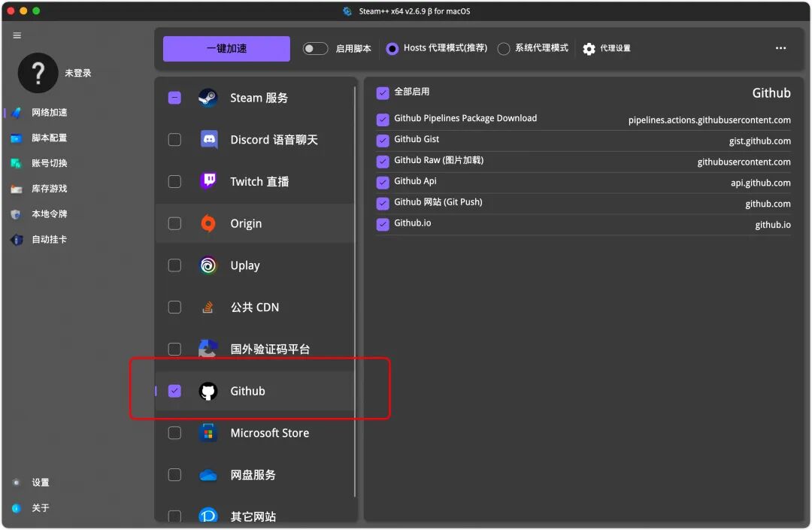Image resolution: width=812 pixels, height=530 pixels.
Task: Click the 代理设置 gear icon
Action: click(x=589, y=49)
